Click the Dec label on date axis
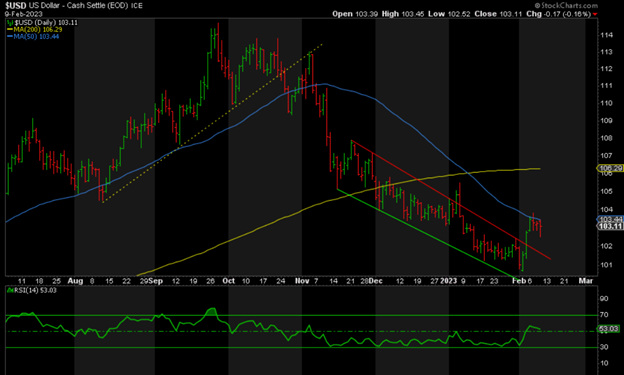 pyautogui.click(x=376, y=281)
